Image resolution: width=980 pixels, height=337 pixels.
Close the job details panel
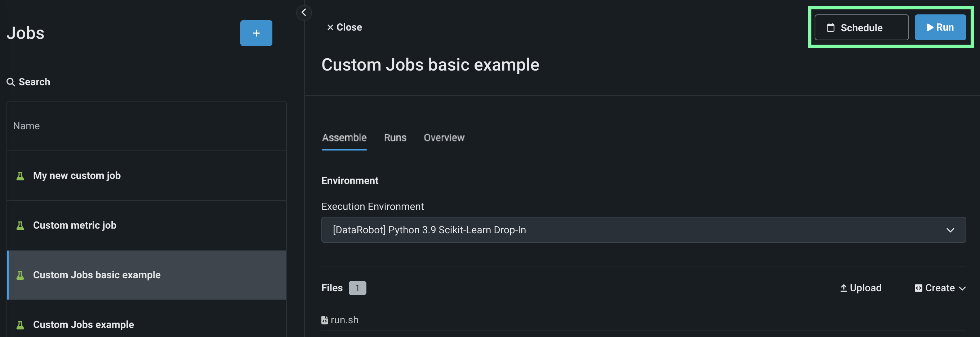coord(344,27)
